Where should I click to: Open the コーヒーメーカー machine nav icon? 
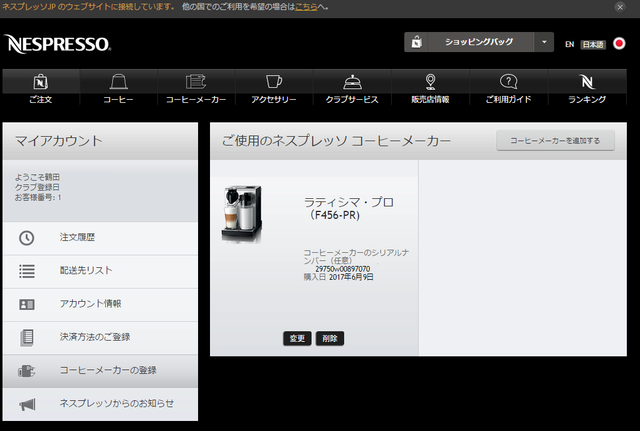196,82
